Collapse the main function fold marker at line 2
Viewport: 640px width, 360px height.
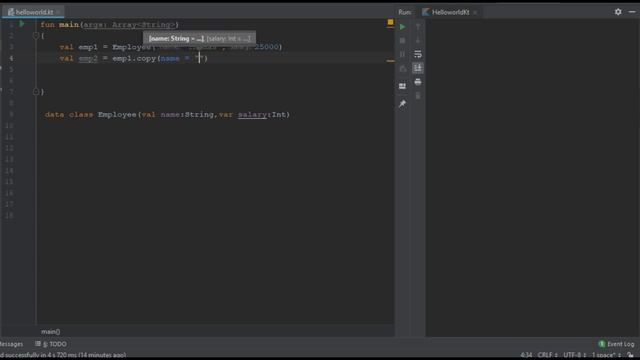(x=36, y=36)
